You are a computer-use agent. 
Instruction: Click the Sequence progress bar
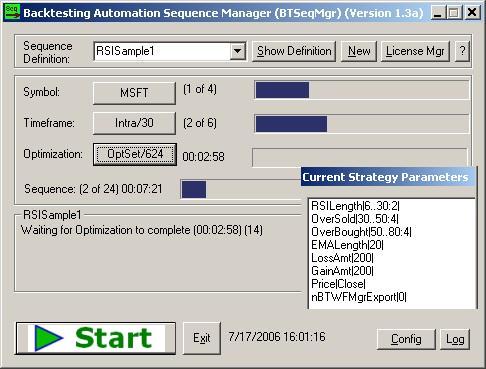[x=241, y=189]
